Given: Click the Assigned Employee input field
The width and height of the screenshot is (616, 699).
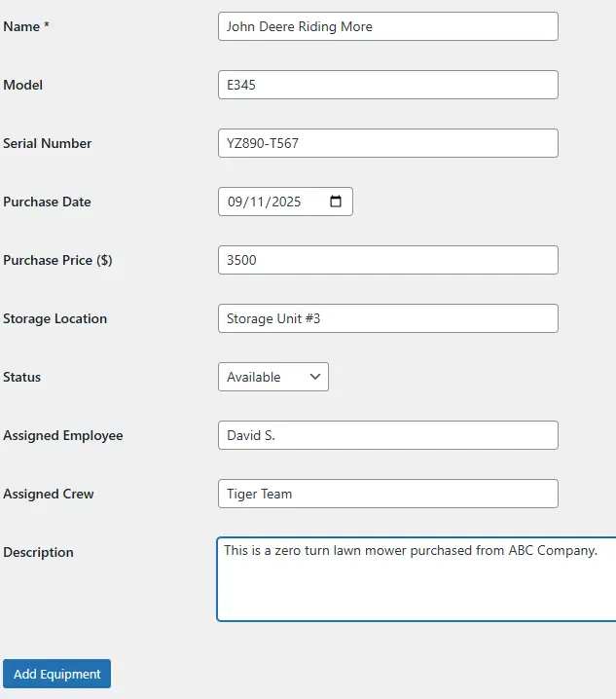Looking at the screenshot, I should point(387,435).
